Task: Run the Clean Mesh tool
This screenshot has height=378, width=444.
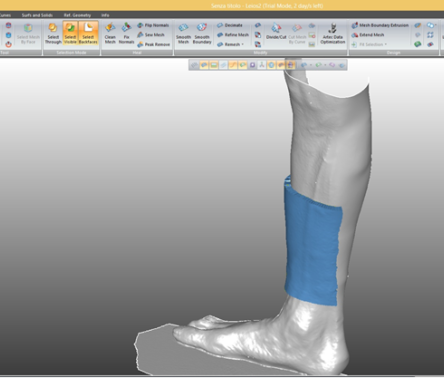Action: point(110,33)
